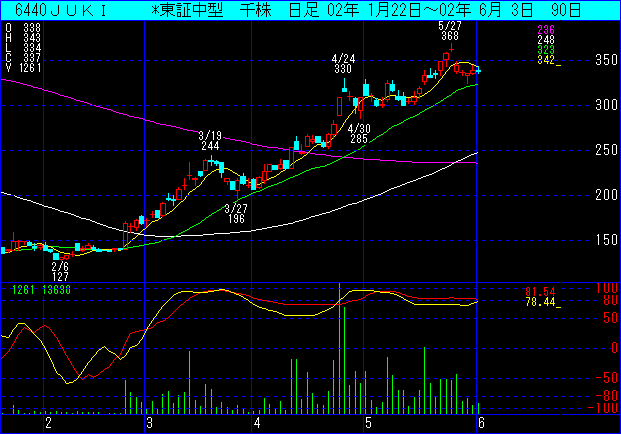Screen dimensions: 621x434
Task: Click the cyan latest candlestick at chart's right end
Action: (x=478, y=70)
